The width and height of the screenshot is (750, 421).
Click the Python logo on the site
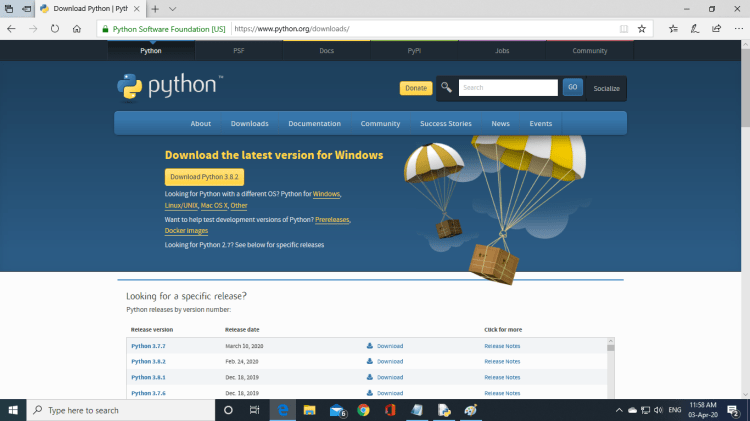point(170,87)
